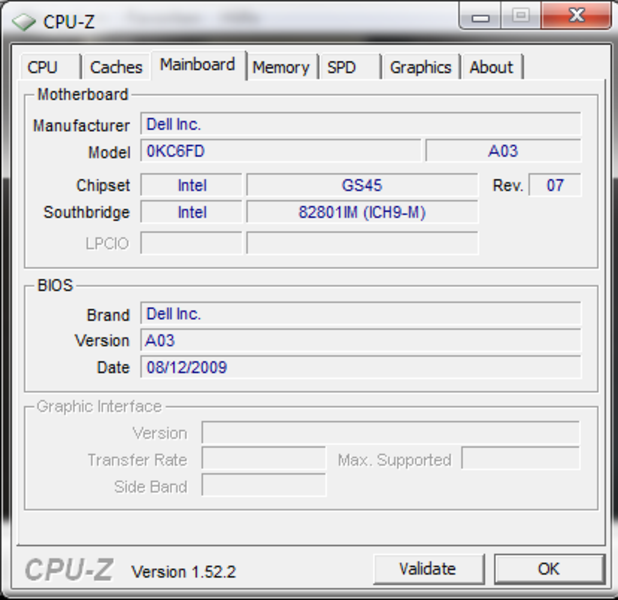This screenshot has width=618, height=600.
Task: Switch to the Graphics tab
Action: click(x=421, y=67)
